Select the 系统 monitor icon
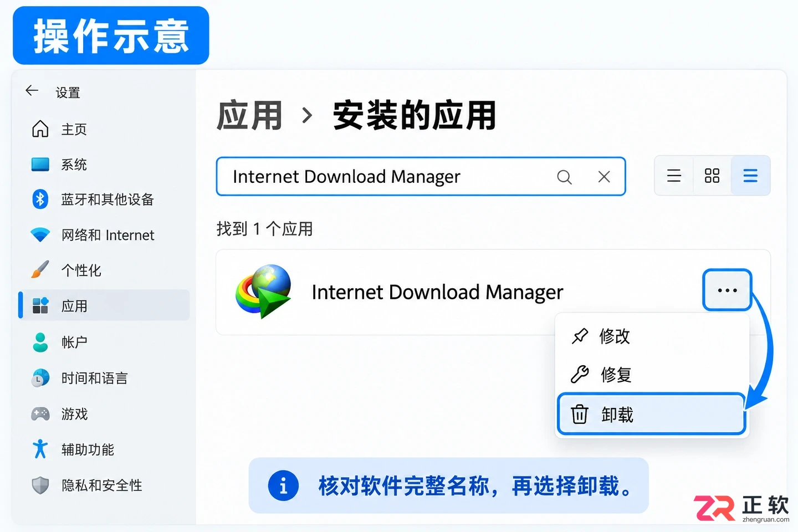 (x=40, y=164)
